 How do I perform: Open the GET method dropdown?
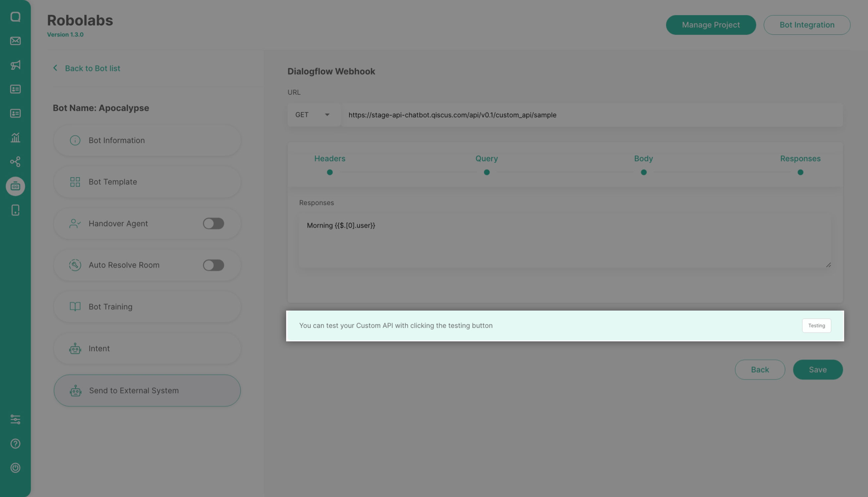313,115
